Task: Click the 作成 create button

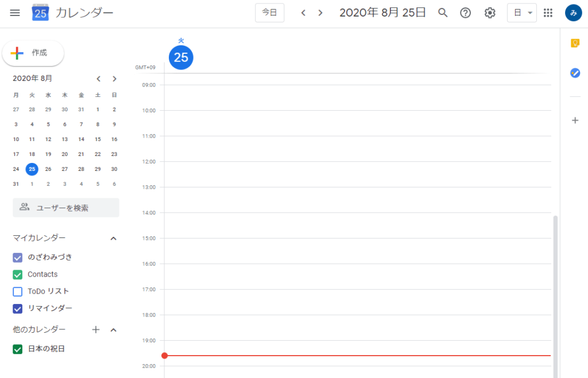Action: coord(33,53)
